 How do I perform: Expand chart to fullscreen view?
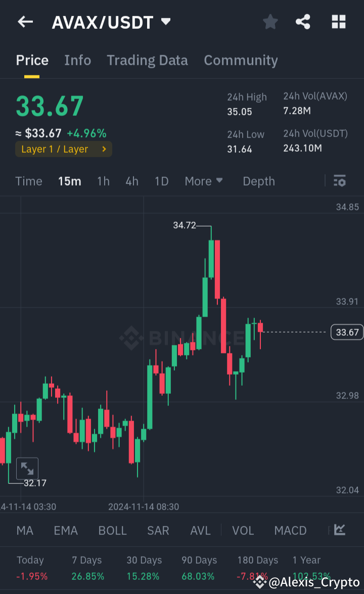click(x=27, y=468)
